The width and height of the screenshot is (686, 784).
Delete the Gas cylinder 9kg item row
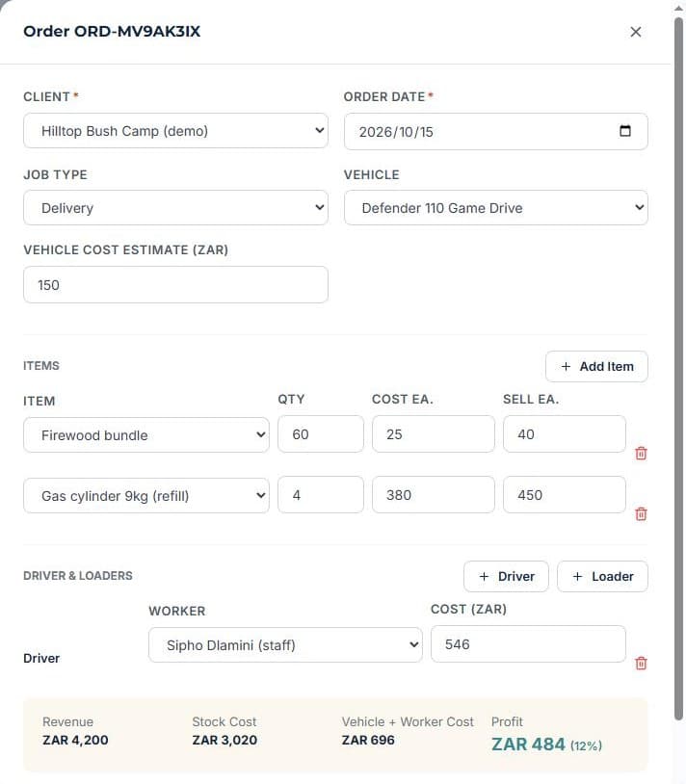(641, 513)
